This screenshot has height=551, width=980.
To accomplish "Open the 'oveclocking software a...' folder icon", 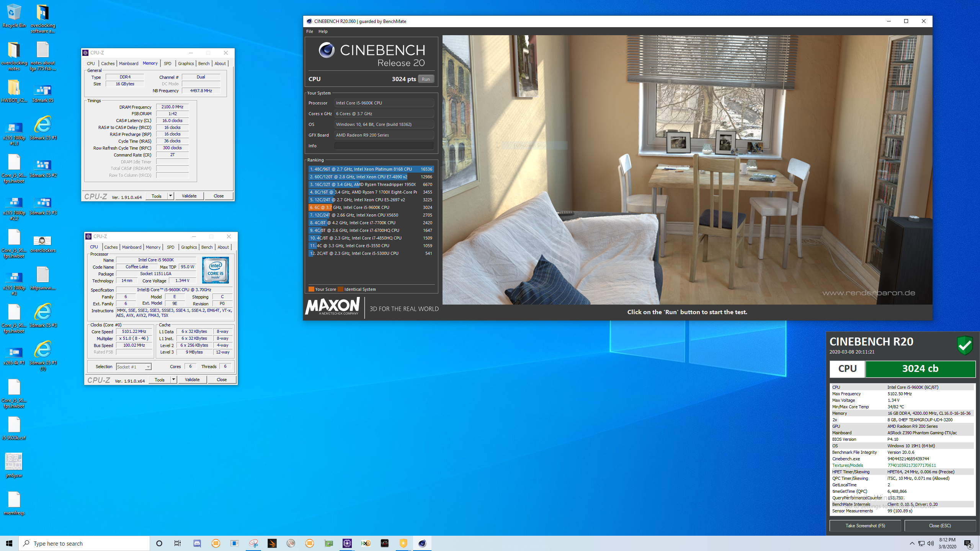I will pyautogui.click(x=43, y=18).
